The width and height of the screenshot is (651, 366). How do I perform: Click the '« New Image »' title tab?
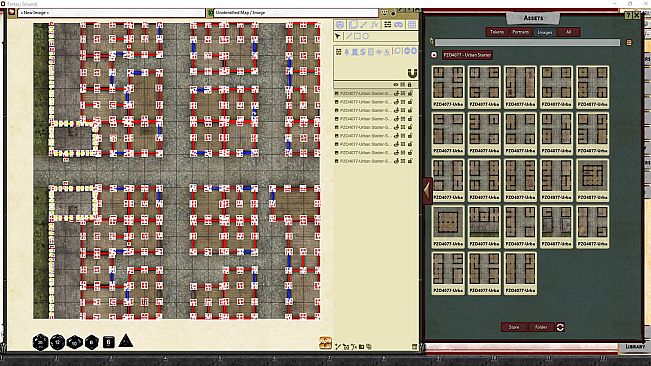pos(111,13)
